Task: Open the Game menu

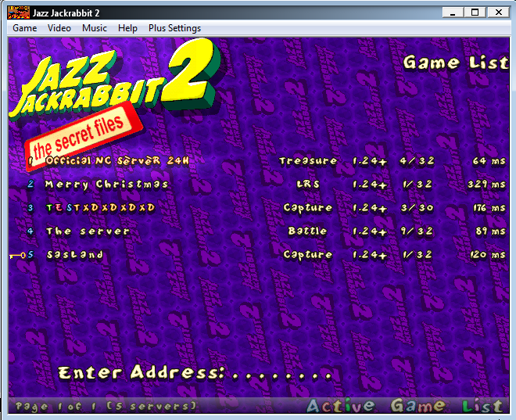Action: [x=25, y=28]
